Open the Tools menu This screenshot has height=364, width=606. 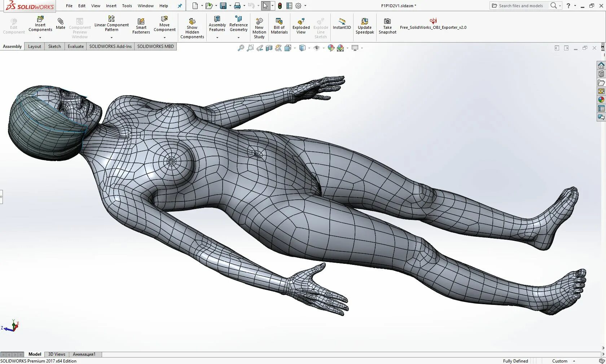click(x=127, y=6)
